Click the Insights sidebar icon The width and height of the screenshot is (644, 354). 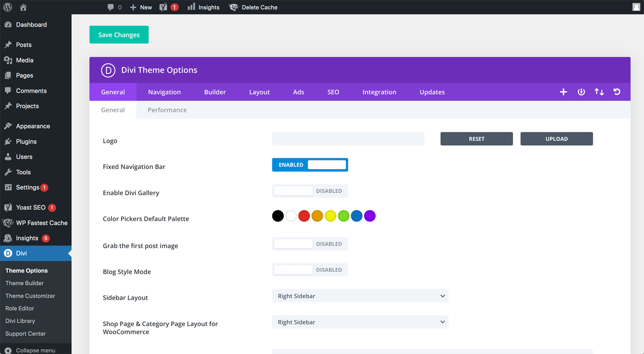click(8, 238)
